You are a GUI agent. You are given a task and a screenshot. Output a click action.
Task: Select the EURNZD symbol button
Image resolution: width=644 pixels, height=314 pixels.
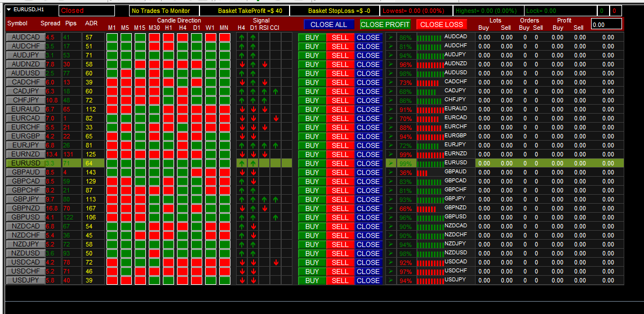click(25, 154)
